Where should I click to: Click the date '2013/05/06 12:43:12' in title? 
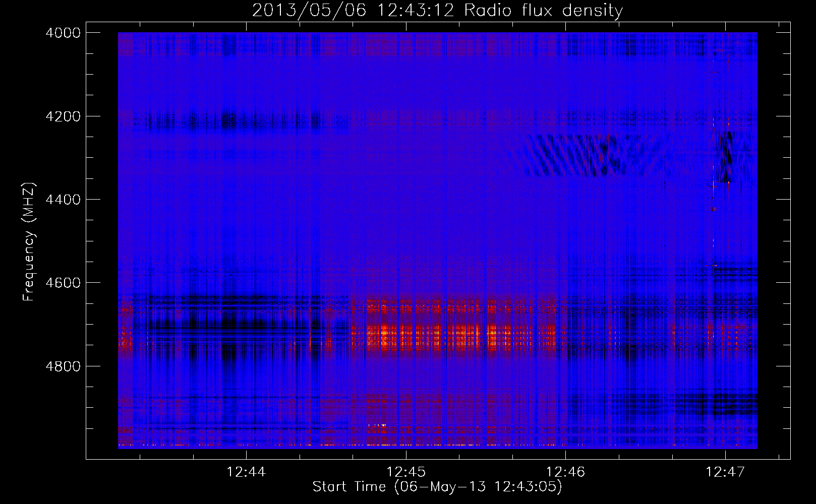pos(354,11)
